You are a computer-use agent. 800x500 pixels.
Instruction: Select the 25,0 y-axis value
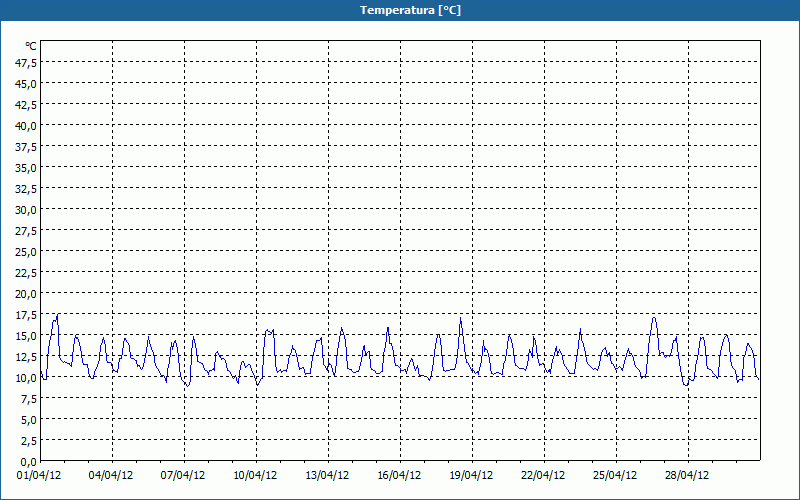(26, 252)
